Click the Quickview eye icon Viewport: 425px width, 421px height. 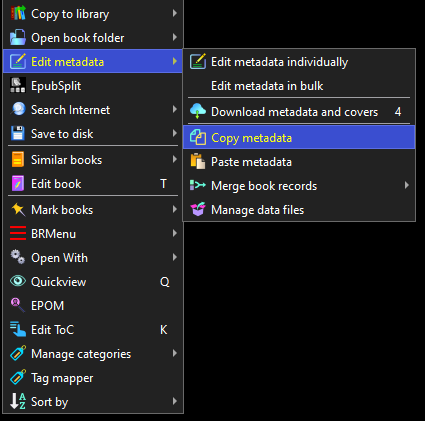click(x=18, y=281)
